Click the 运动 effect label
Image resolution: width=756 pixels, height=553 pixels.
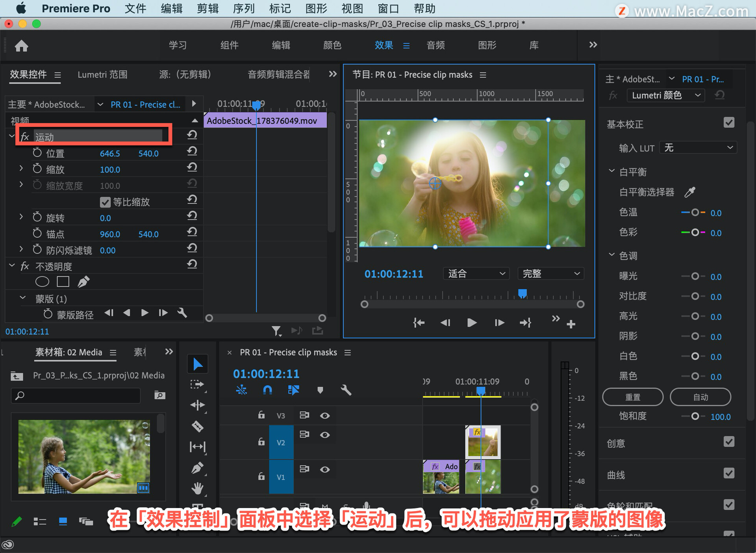point(44,137)
